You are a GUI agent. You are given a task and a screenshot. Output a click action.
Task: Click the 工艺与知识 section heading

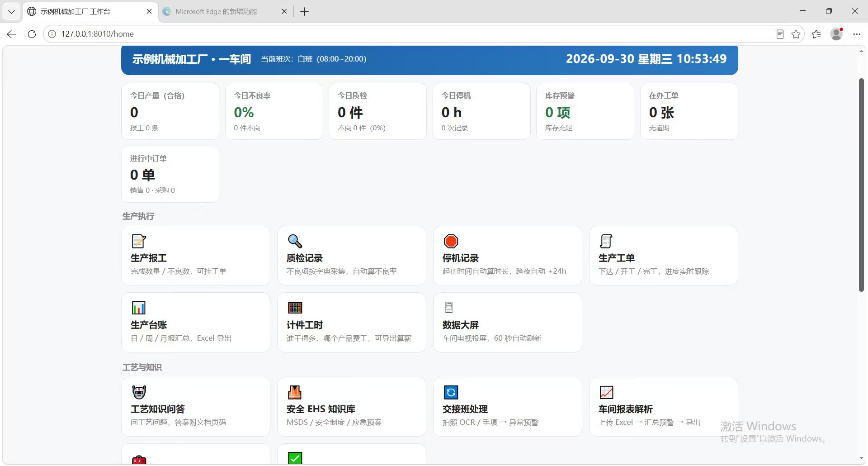click(142, 367)
